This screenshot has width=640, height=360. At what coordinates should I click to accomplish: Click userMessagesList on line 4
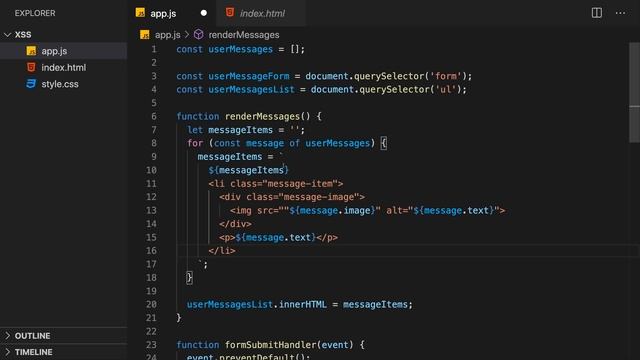(x=251, y=89)
